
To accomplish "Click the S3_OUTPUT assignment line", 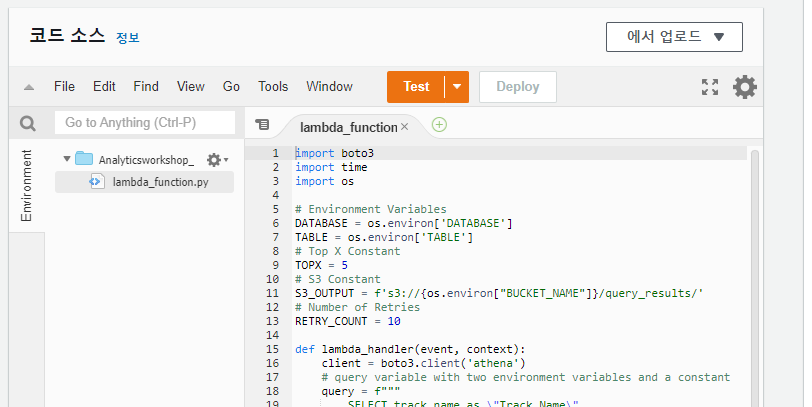I will click(x=499, y=293).
